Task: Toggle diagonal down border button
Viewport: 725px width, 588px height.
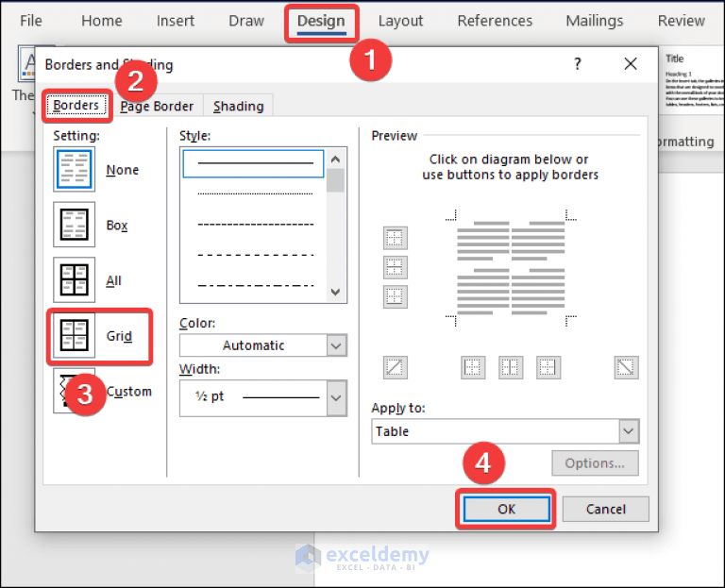Action: tap(626, 367)
